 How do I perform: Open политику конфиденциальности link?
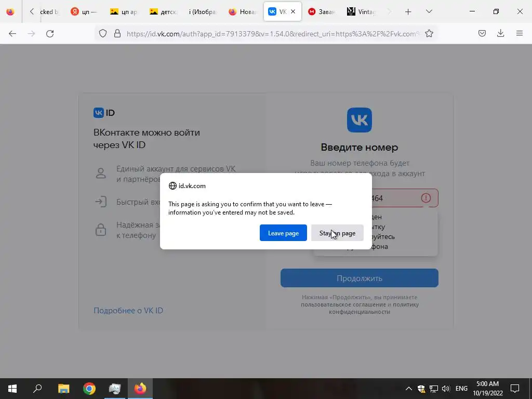click(374, 308)
